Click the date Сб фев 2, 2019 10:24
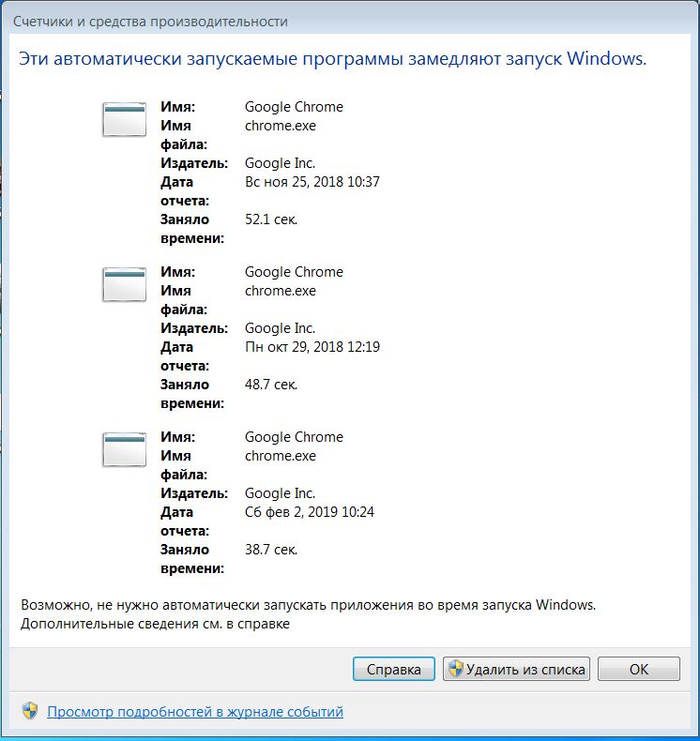The width and height of the screenshot is (700, 741). tap(309, 512)
